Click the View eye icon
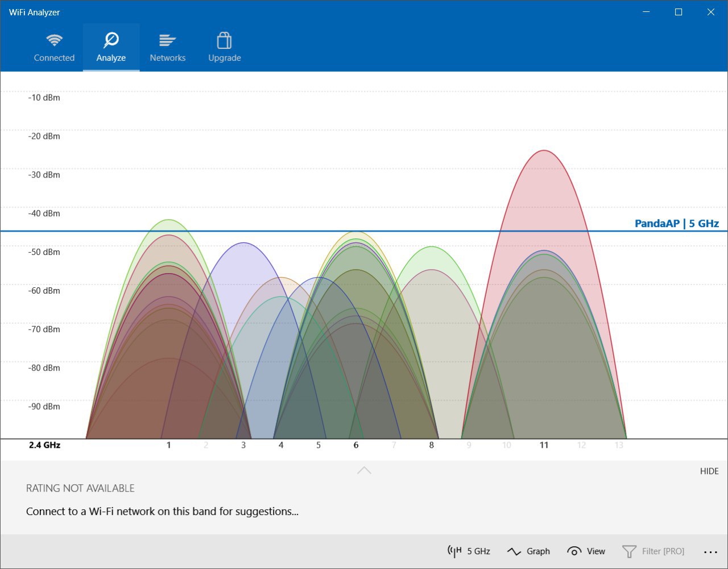This screenshot has height=569, width=728. tap(574, 551)
